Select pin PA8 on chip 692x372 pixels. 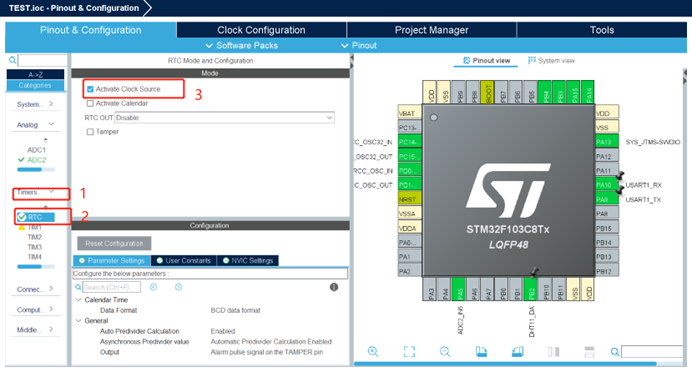(606, 214)
